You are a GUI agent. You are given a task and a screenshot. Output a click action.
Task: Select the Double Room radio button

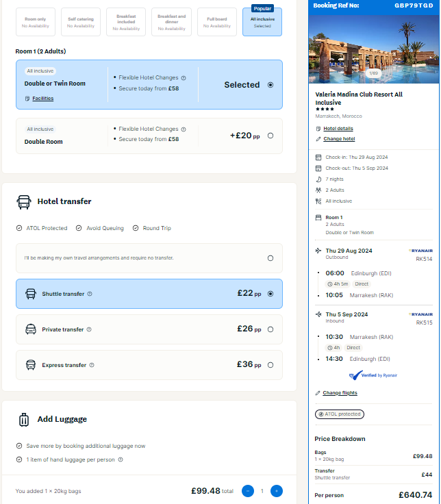tap(270, 136)
